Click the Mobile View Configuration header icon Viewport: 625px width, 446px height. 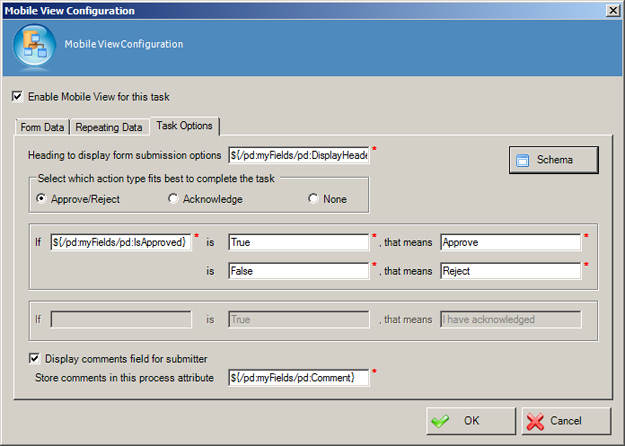[x=33, y=45]
